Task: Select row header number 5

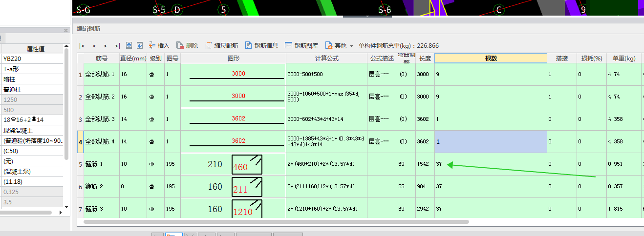Action: click(81, 164)
